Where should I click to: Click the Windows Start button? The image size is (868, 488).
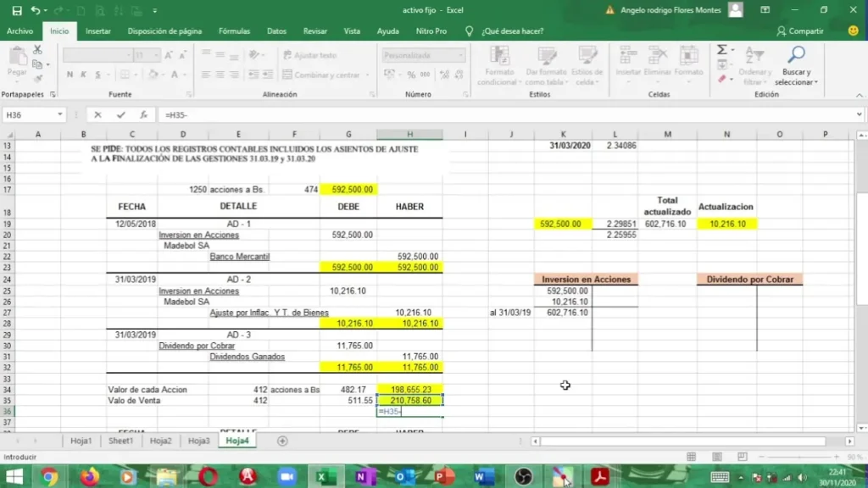[x=14, y=476]
